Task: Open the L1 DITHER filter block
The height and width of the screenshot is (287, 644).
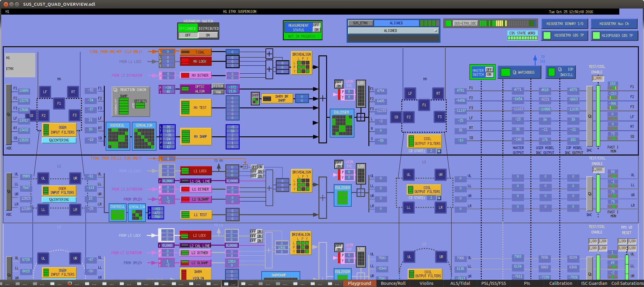Action: (196, 189)
